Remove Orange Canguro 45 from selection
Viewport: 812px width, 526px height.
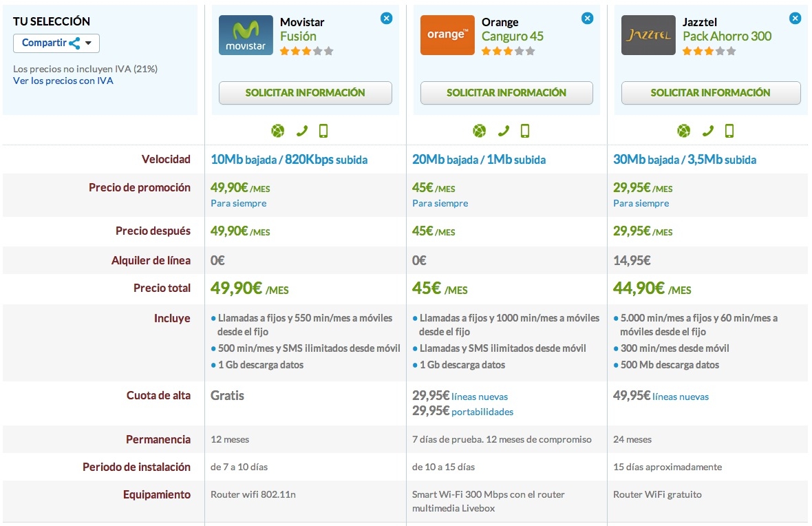pyautogui.click(x=587, y=19)
